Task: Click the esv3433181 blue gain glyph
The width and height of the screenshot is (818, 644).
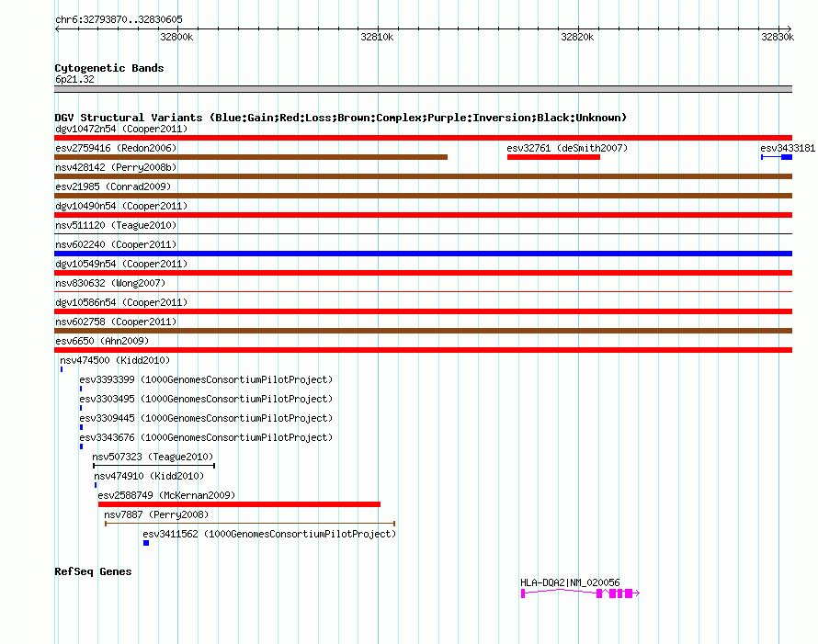Action: pyautogui.click(x=777, y=157)
